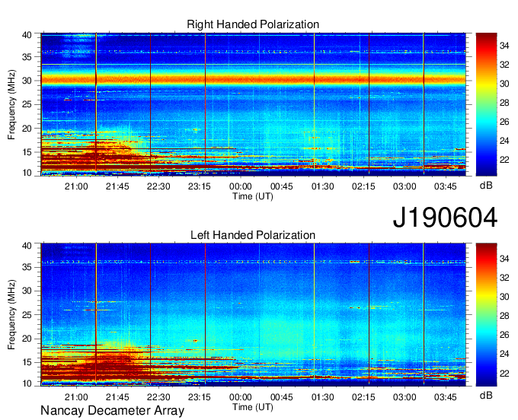Click the 03:00 time tick on Left Handed plot
Screen dimensions: 518x420
tap(404, 397)
